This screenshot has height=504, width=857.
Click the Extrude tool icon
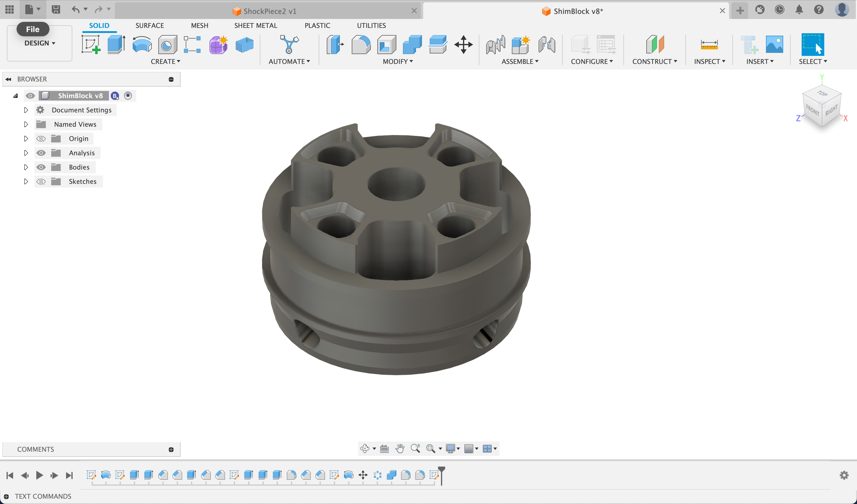[116, 45]
